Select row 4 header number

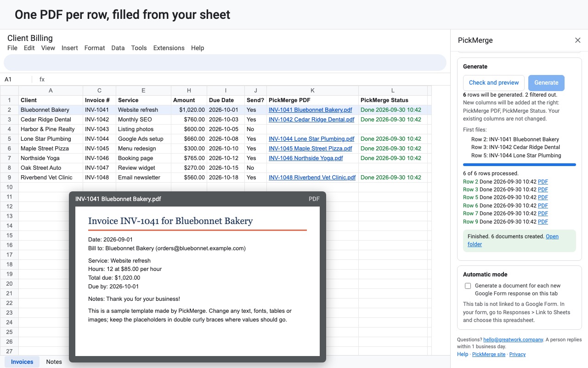tap(9, 129)
